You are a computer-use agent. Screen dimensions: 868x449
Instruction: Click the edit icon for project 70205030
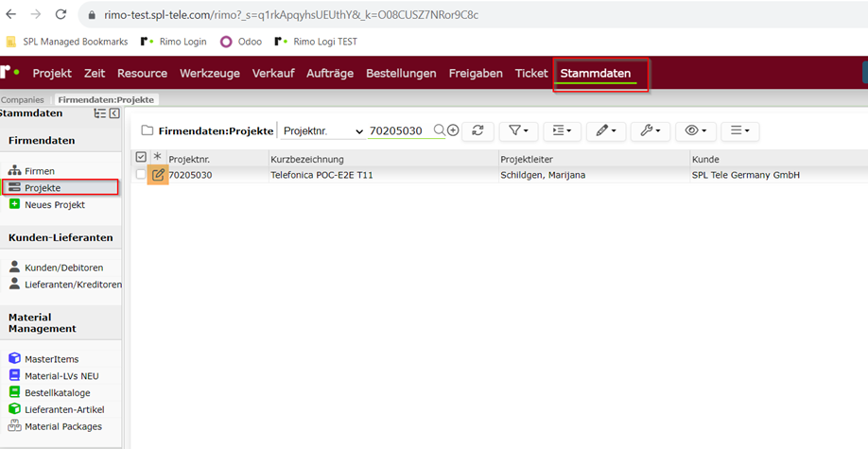click(158, 175)
